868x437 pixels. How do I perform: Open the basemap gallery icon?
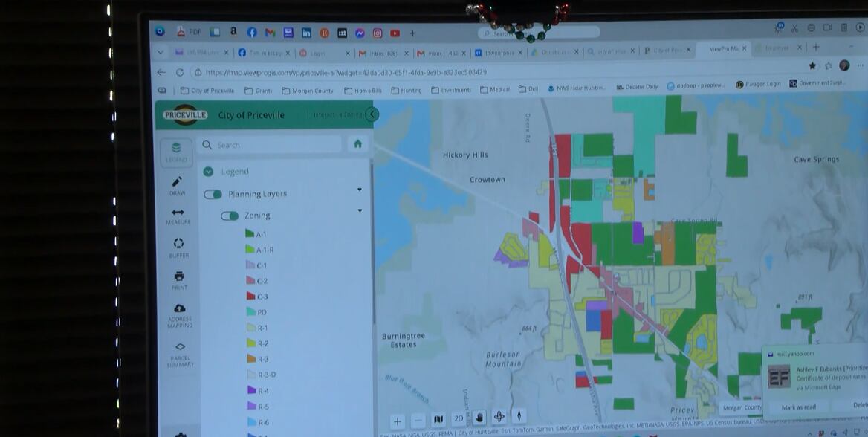click(438, 419)
